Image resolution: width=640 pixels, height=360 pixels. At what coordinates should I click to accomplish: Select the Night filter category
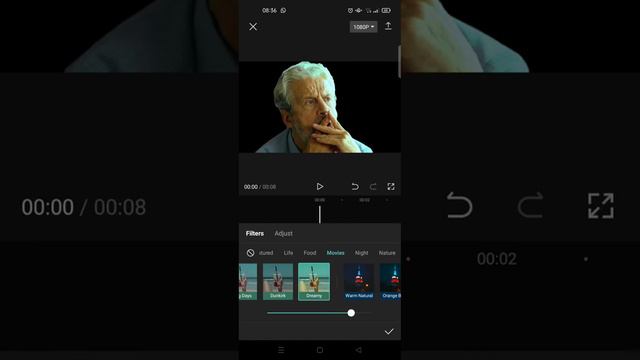tap(361, 253)
